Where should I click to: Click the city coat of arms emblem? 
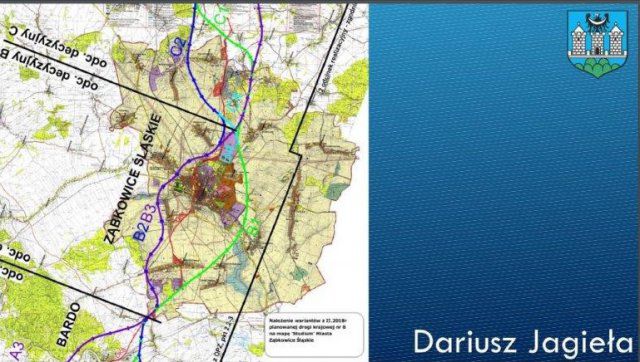(x=598, y=44)
